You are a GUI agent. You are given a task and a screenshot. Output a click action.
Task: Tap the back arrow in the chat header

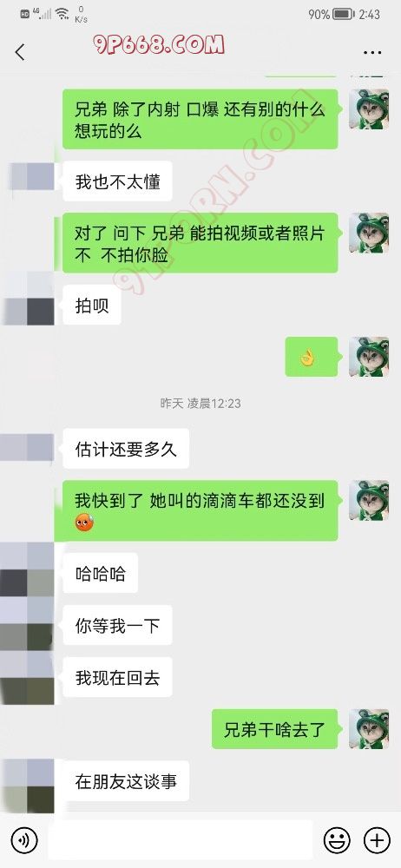click(20, 53)
